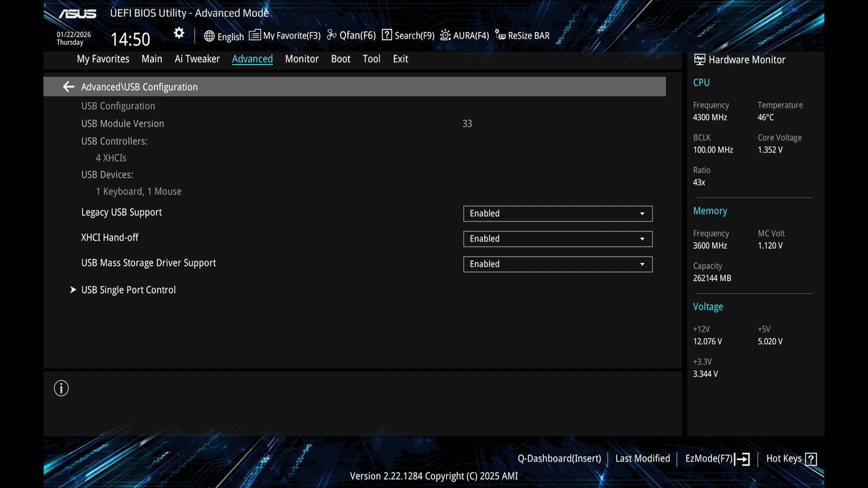Open My Favorite shortcuts panel

pyautogui.click(x=284, y=35)
